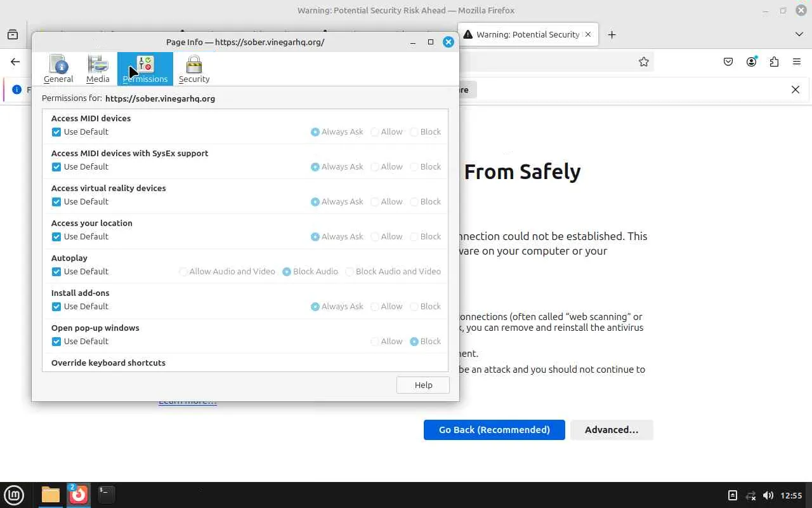Open the Pocket save icon in Firefox
Screen dimensions: 812x508
(x=728, y=62)
